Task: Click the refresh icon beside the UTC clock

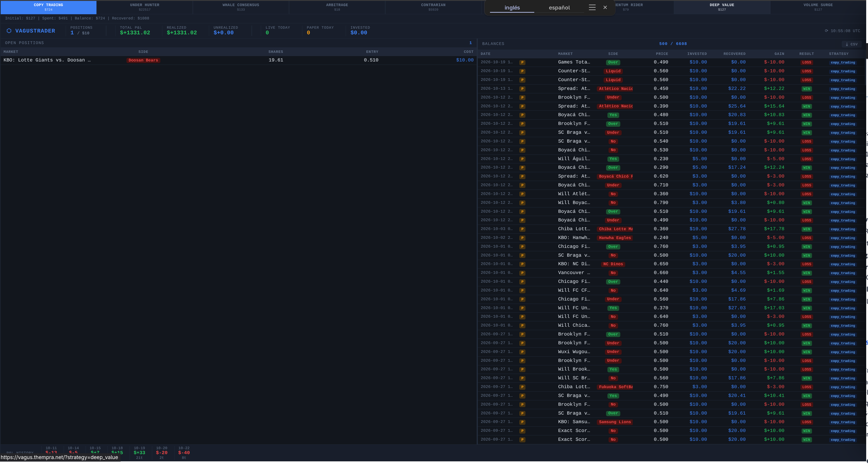Action: click(826, 31)
